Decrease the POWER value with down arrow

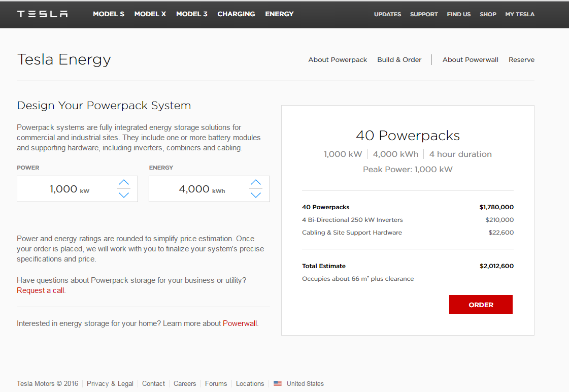tap(124, 194)
